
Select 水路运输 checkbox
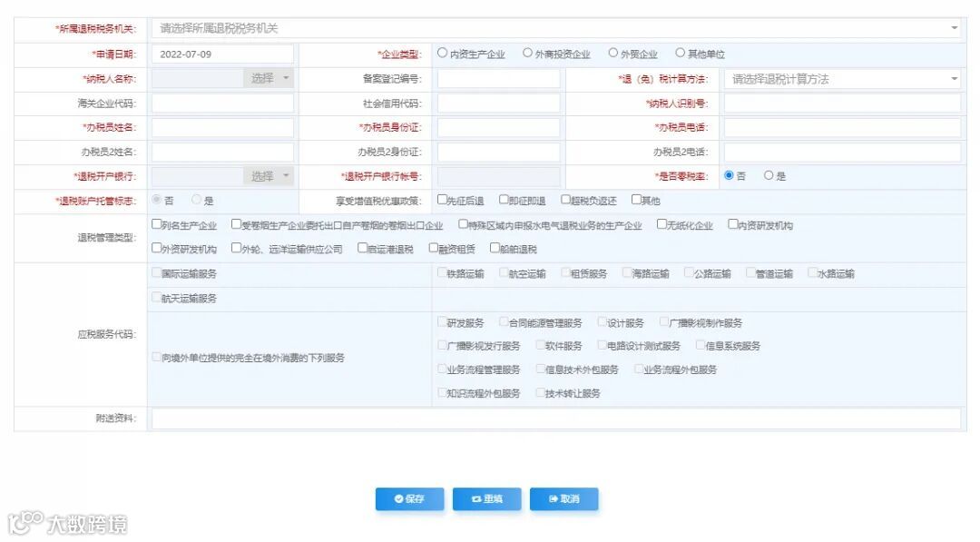pyautogui.click(x=812, y=272)
